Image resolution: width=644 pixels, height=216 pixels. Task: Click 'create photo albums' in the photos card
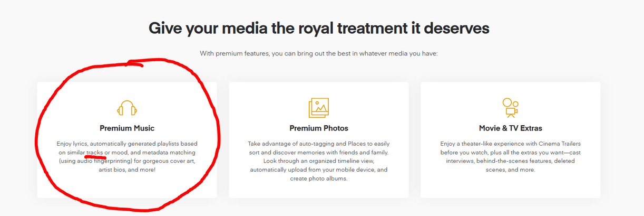[319, 179]
